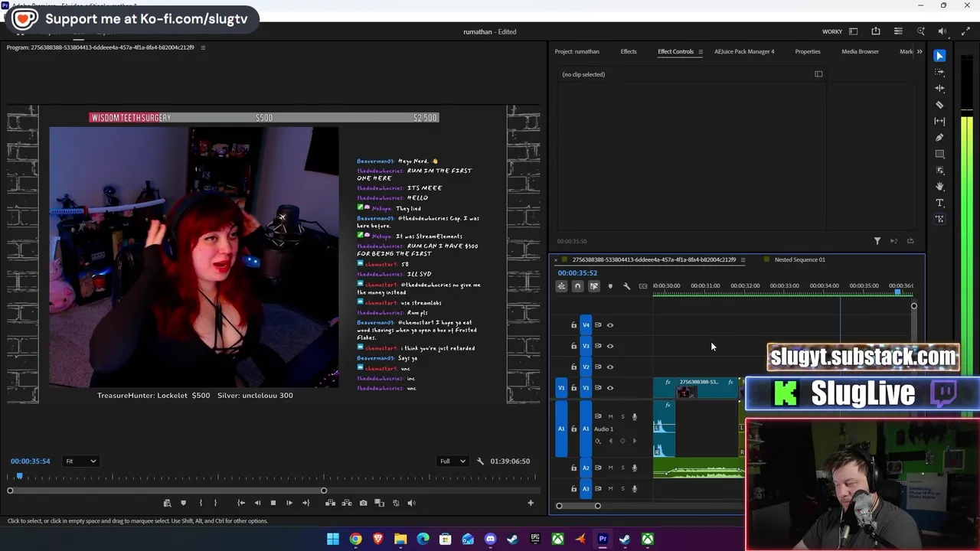Select the Razor tool
The height and width of the screenshot is (551, 980).
(939, 105)
